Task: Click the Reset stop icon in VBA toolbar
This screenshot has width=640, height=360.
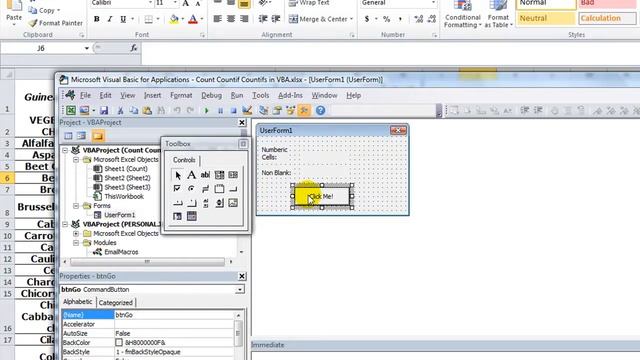Action: (x=233, y=111)
